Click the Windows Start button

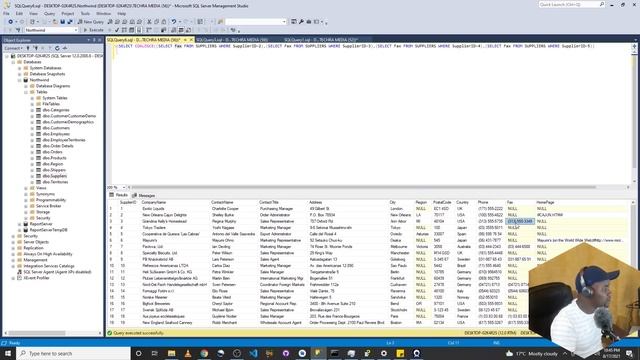8,353
